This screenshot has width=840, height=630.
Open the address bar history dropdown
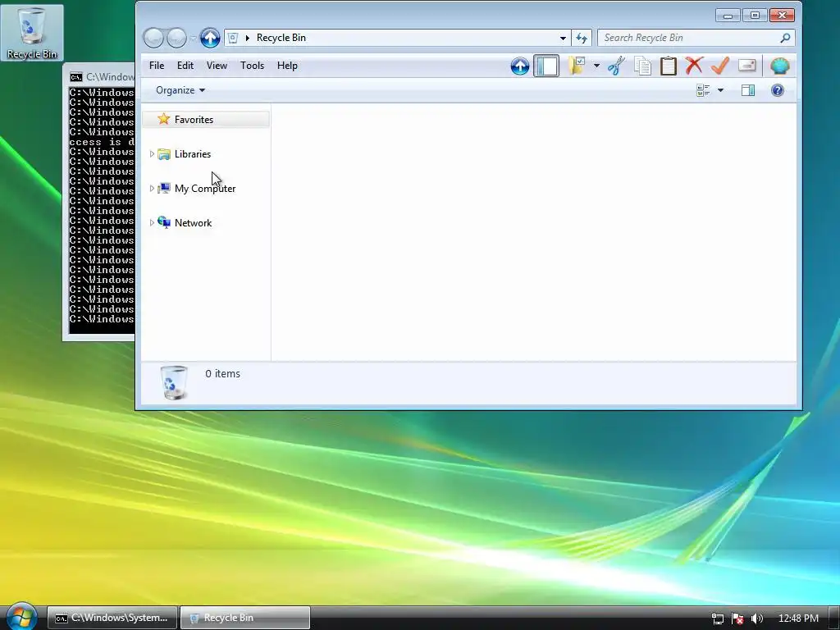tap(563, 38)
